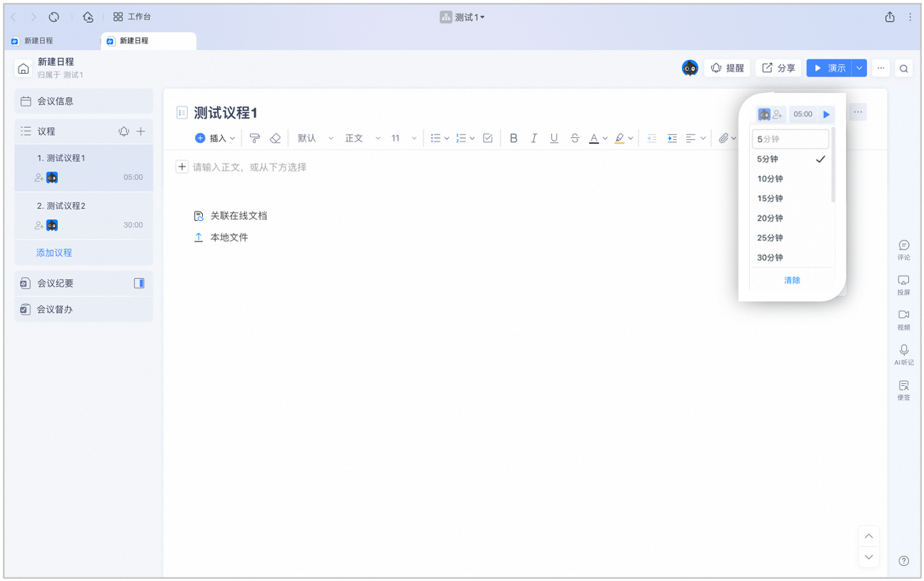Screen dimensions: 924x581
Task: Click agenda reminder bell icon
Action: coord(124,131)
